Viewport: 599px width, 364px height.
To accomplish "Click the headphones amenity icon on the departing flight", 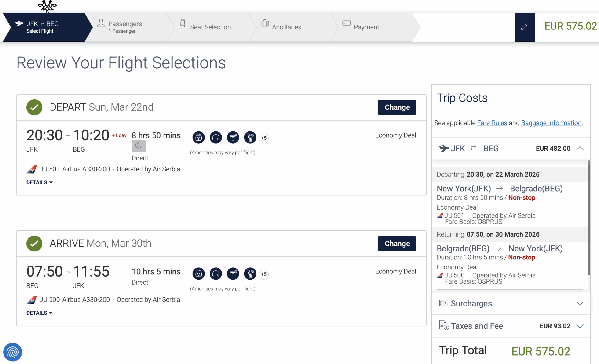I will coord(216,138).
